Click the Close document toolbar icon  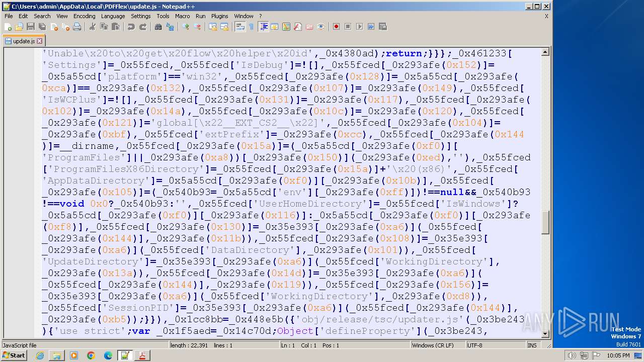(x=54, y=27)
